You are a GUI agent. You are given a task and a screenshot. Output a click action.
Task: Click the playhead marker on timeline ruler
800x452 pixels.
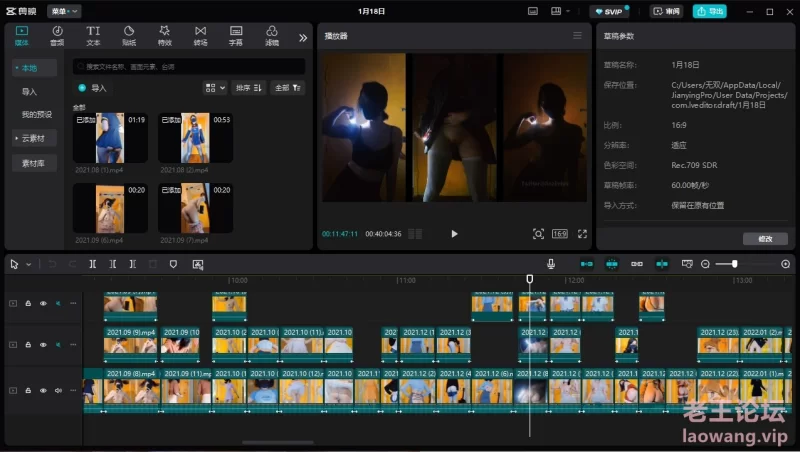click(x=530, y=279)
